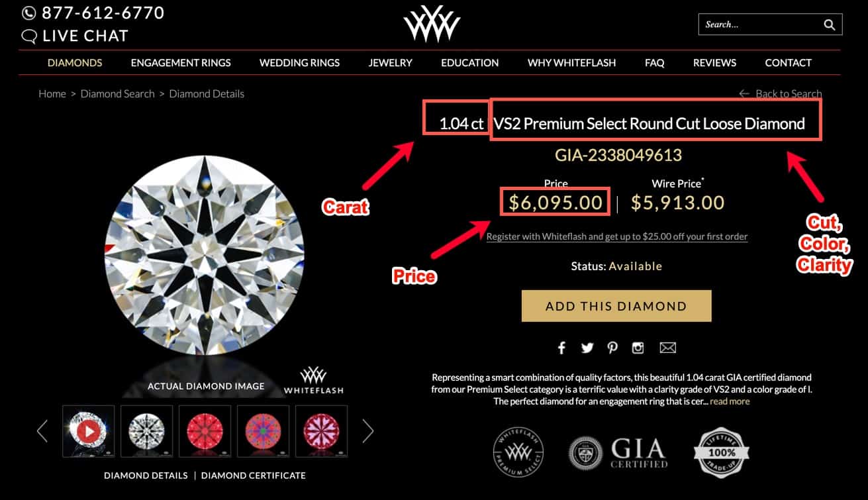Open Live Chat via the chat bubble icon
868x500 pixels.
coord(28,36)
